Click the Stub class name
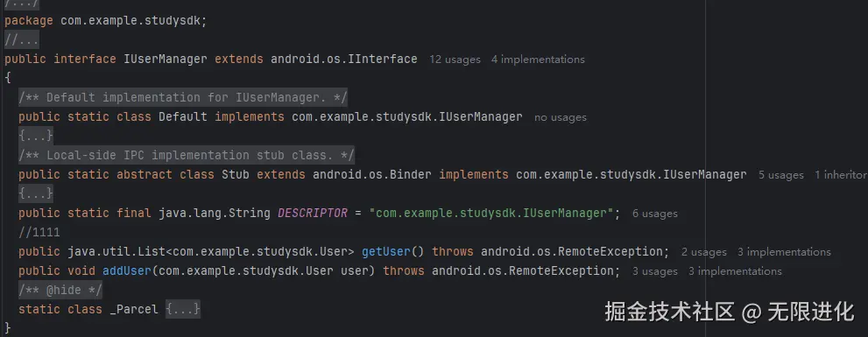The height and width of the screenshot is (337, 868). click(236, 175)
